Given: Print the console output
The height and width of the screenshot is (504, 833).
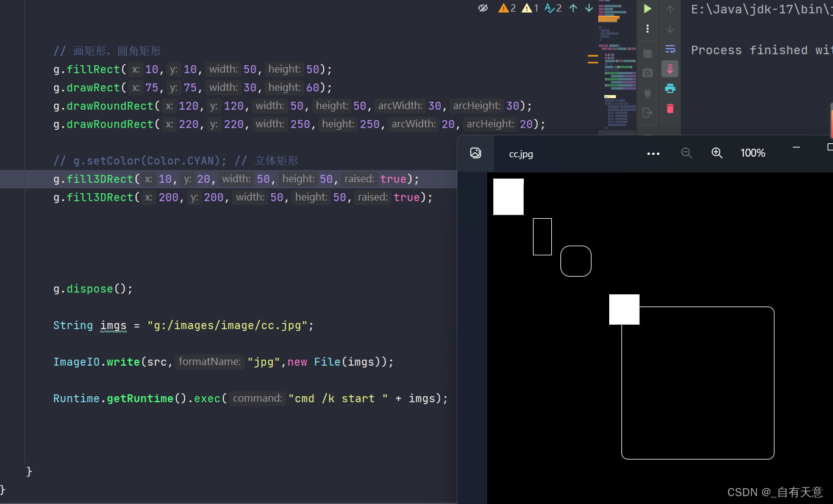Looking at the screenshot, I should pyautogui.click(x=670, y=88).
